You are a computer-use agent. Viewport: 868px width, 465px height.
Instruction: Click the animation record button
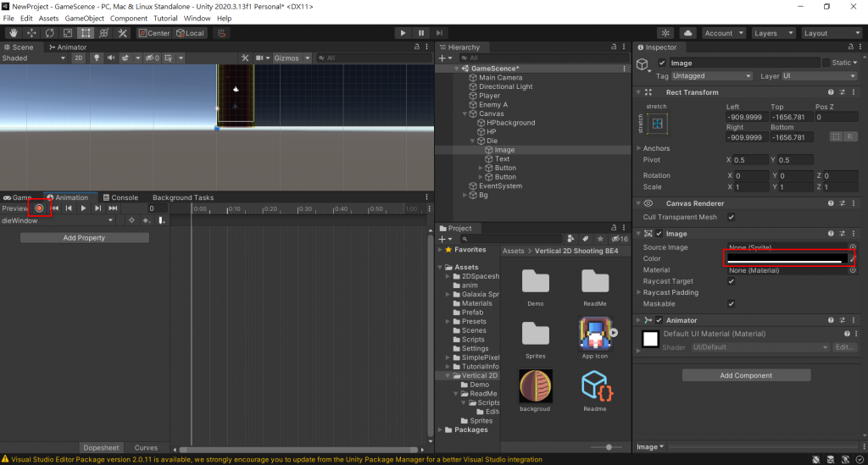[39, 208]
